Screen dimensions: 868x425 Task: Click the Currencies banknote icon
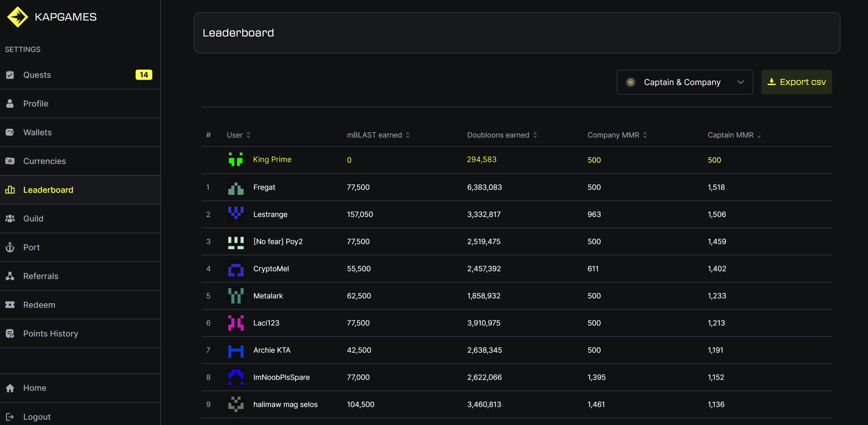[x=10, y=161]
